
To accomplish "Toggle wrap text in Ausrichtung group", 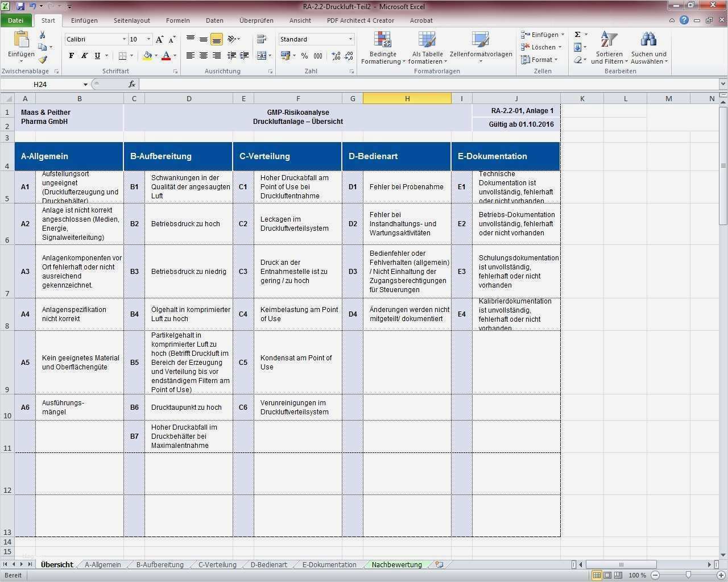I will click(x=261, y=38).
